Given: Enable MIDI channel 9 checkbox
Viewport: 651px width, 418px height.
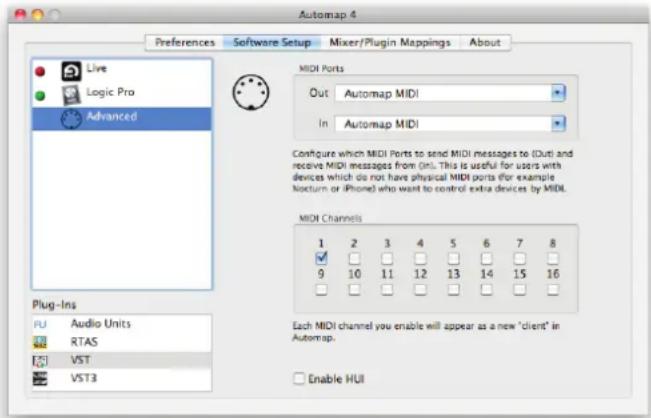Looking at the screenshot, I should click(x=321, y=289).
